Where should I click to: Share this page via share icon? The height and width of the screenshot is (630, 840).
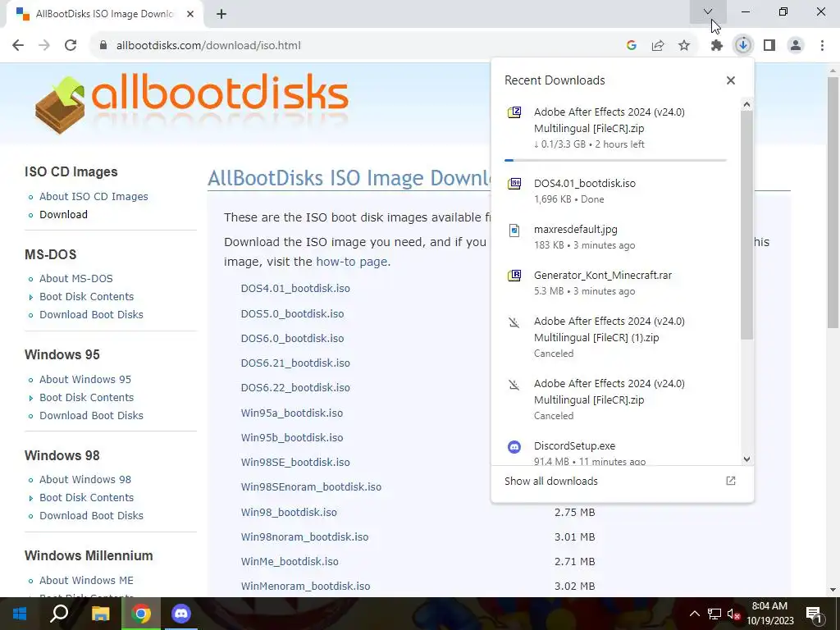[658, 46]
